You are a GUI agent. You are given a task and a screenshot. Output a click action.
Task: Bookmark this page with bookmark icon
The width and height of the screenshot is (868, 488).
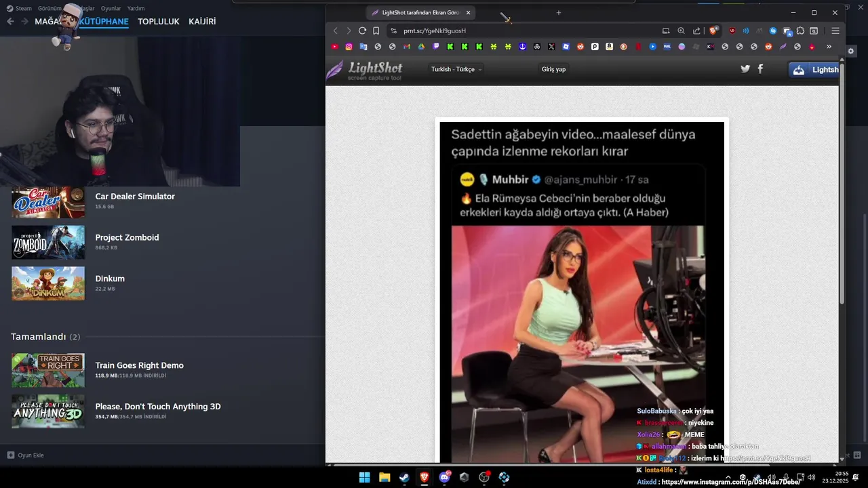tap(376, 30)
